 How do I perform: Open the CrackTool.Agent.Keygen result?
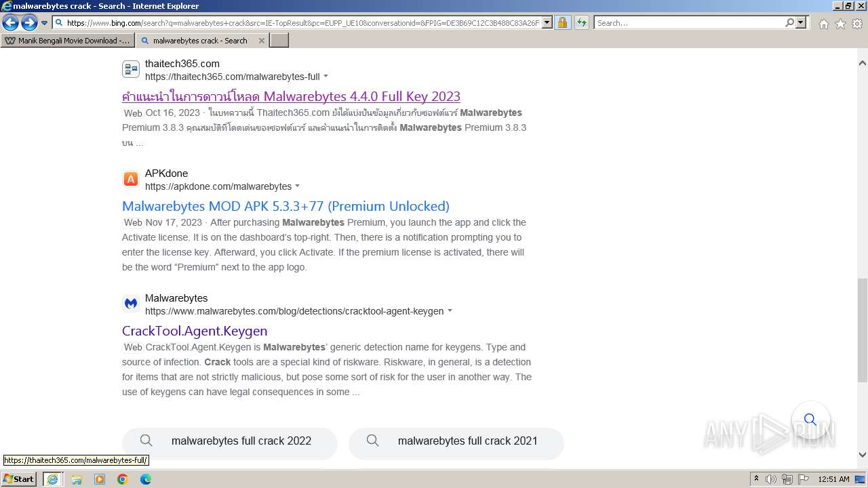click(195, 331)
